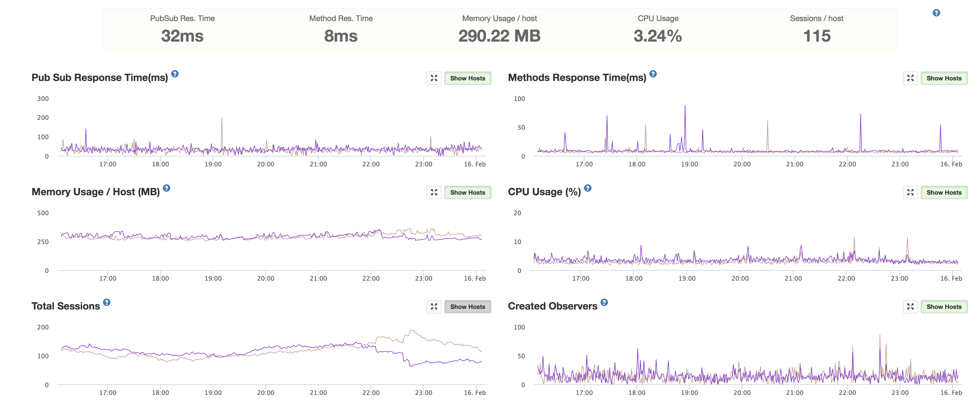Open help for Pub Sub Response Time
Image resolution: width=980 pixels, height=411 pixels.
(175, 74)
